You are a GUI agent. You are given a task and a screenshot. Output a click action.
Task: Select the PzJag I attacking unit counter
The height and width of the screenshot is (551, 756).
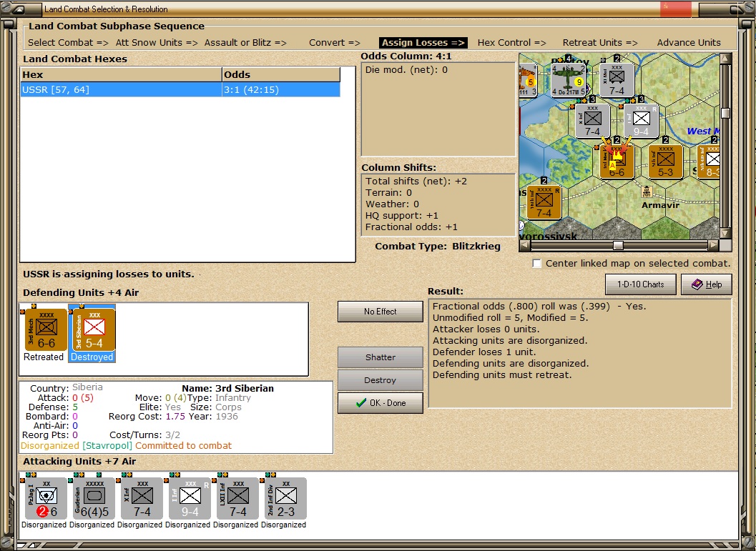click(44, 499)
